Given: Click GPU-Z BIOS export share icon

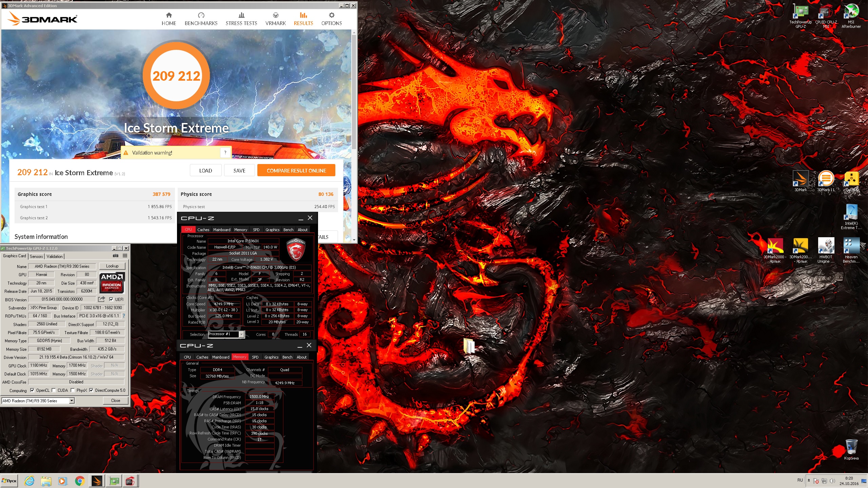Looking at the screenshot, I should tap(101, 299).
